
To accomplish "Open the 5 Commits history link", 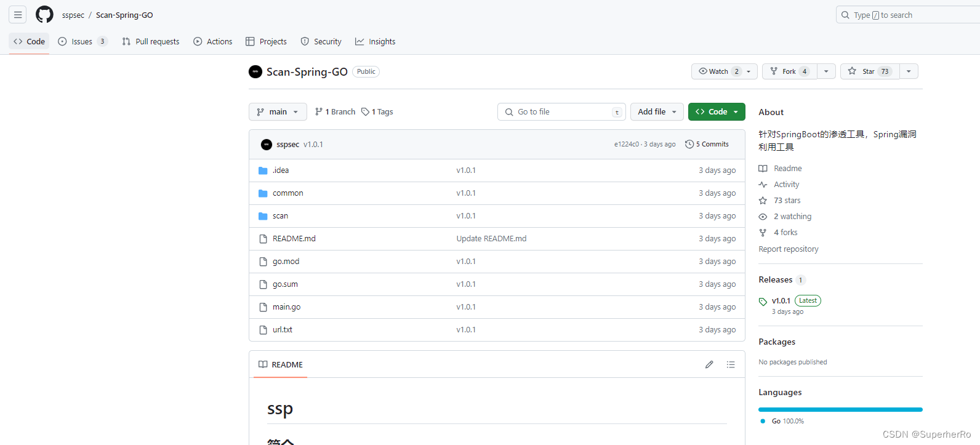I will pos(707,144).
